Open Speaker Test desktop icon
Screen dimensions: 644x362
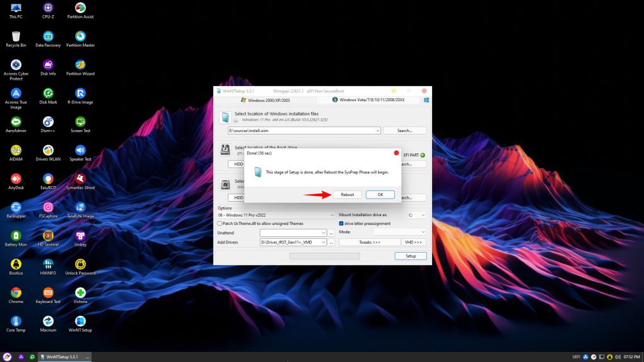[x=80, y=153]
